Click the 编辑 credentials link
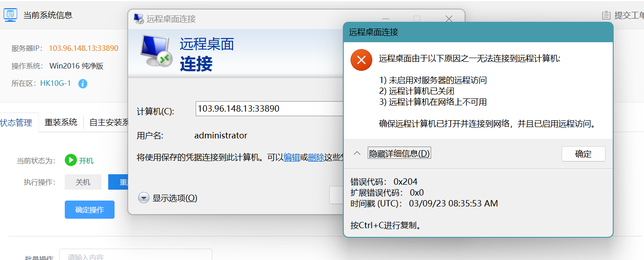The height and width of the screenshot is (260, 644). [292, 157]
